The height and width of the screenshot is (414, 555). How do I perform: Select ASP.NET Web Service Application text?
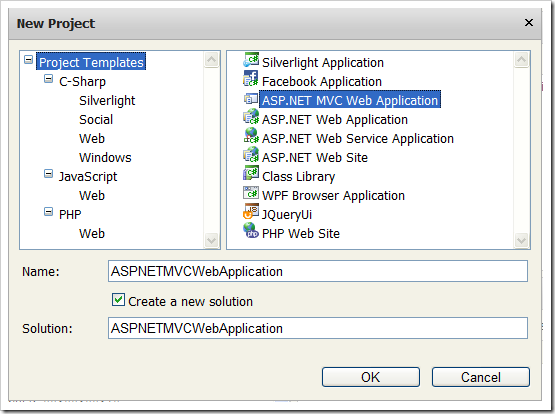pyautogui.click(x=358, y=139)
